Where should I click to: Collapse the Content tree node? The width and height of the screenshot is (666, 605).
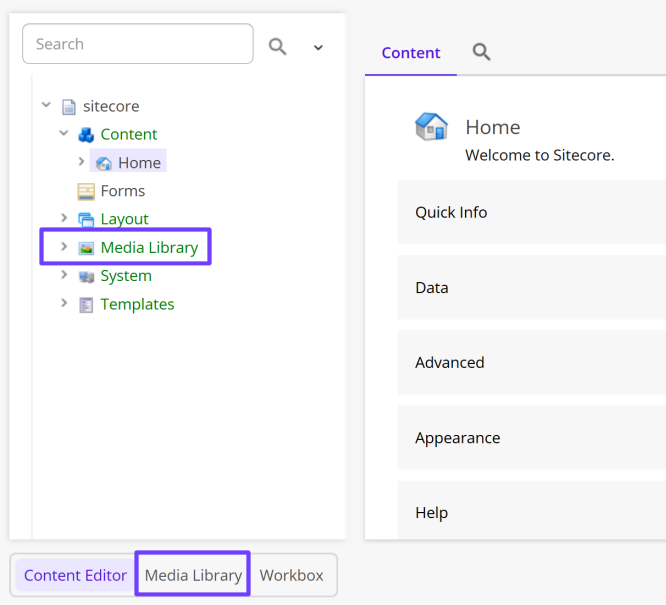click(x=64, y=133)
